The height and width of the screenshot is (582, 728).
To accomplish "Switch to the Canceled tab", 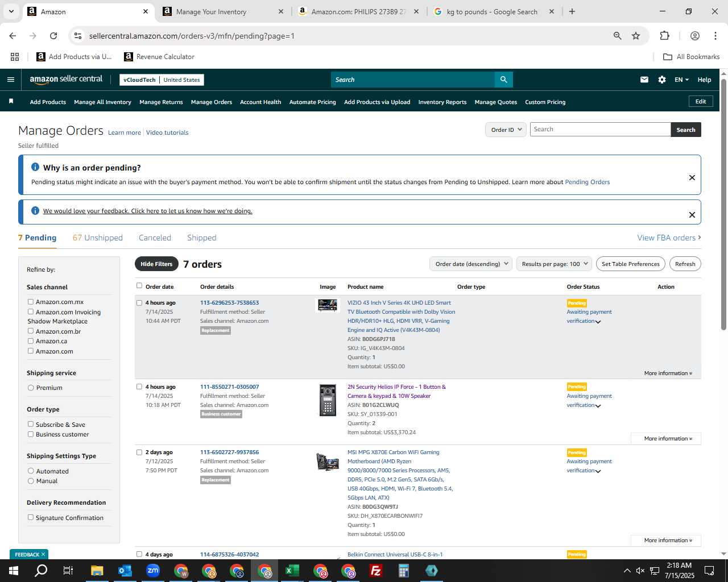I will click(155, 238).
